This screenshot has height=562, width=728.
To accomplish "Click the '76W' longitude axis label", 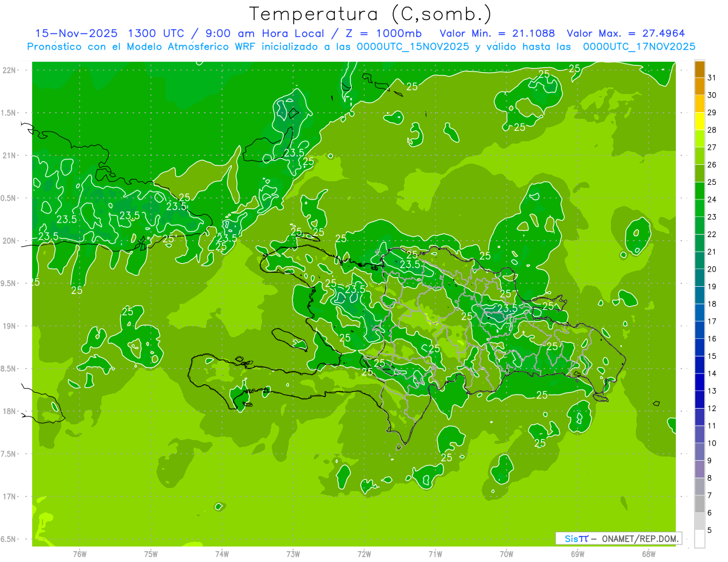I will pos(79,554).
